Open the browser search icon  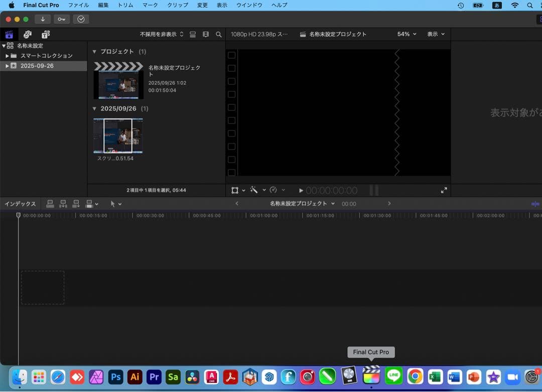[218, 34]
